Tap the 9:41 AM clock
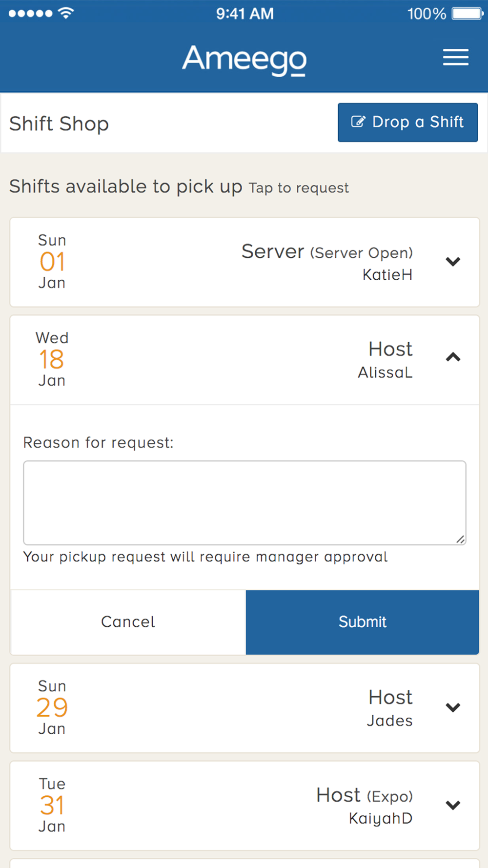 click(245, 13)
